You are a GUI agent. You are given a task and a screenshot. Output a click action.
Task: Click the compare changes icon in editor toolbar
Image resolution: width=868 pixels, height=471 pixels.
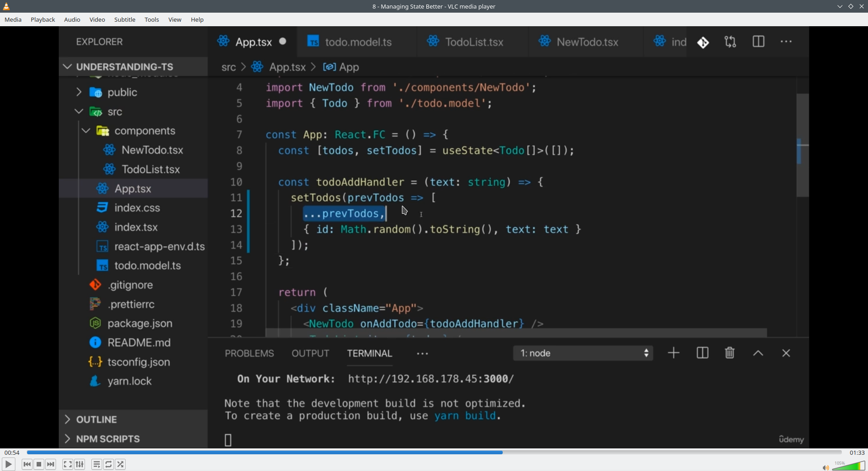731,42
